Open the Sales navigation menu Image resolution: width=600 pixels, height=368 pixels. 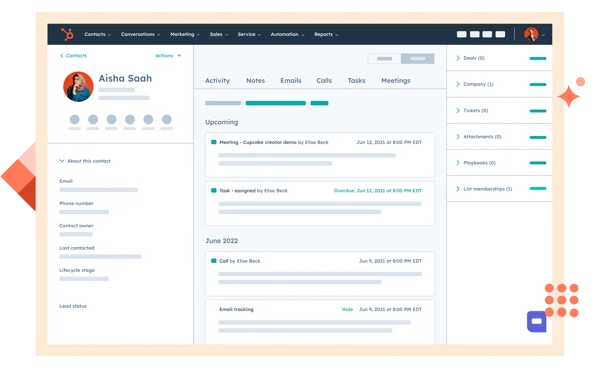click(x=218, y=34)
